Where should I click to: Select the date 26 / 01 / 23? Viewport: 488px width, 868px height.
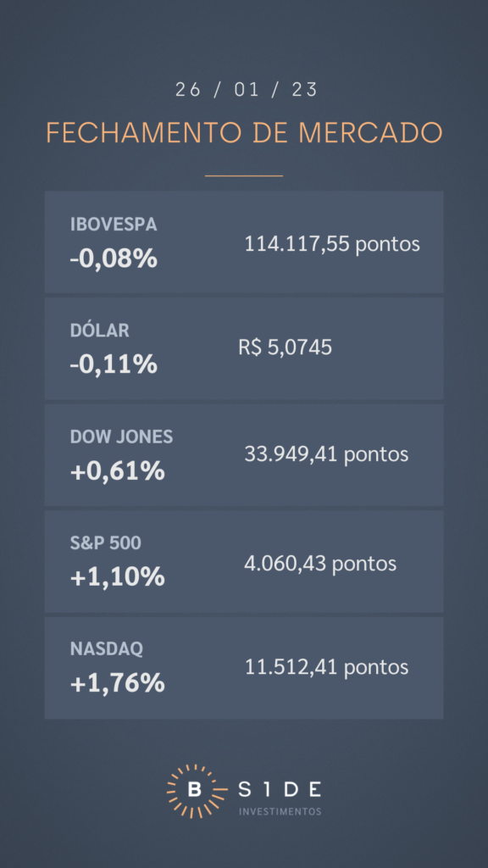[247, 90]
